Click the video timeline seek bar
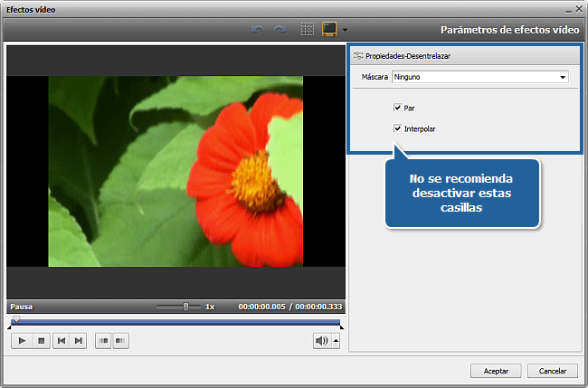The height and width of the screenshot is (388, 588). point(176,321)
